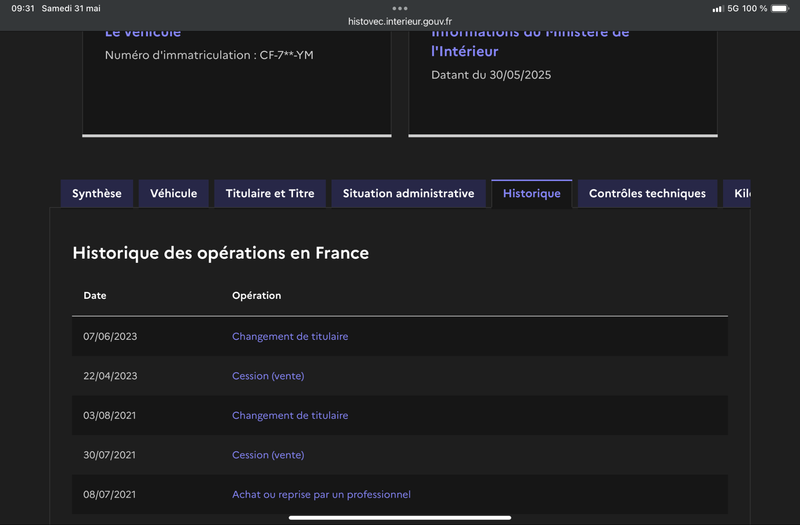Click Cession (vente) dated 30/07/2021
Screen dimensions: 800x525
coord(268,455)
